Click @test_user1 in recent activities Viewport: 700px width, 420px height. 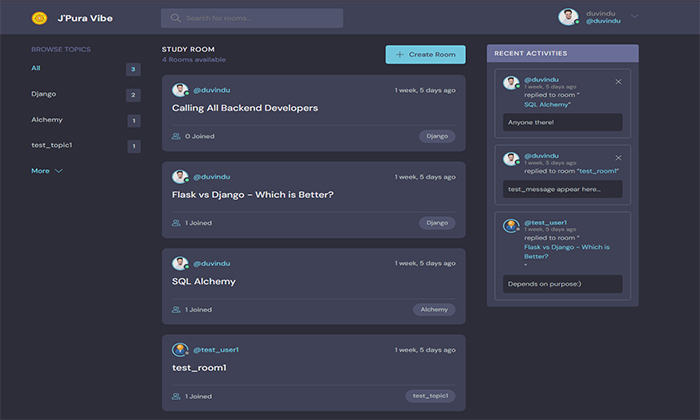tap(546, 222)
